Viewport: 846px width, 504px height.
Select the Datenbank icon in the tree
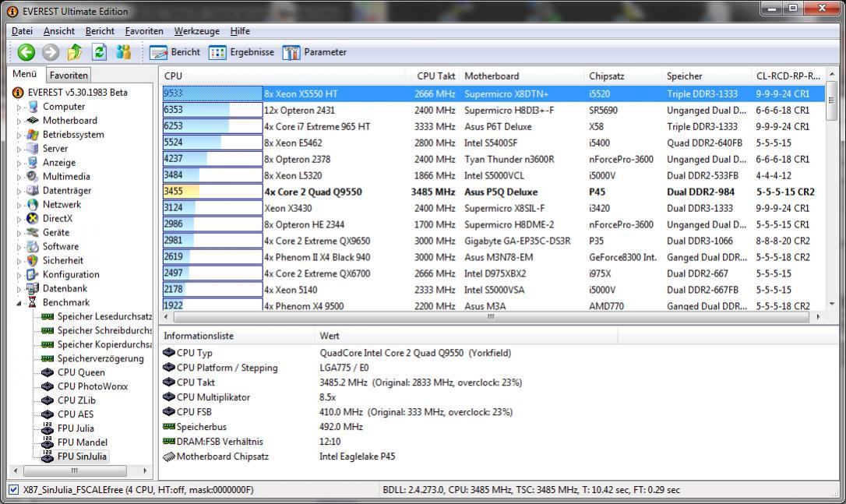(33, 289)
